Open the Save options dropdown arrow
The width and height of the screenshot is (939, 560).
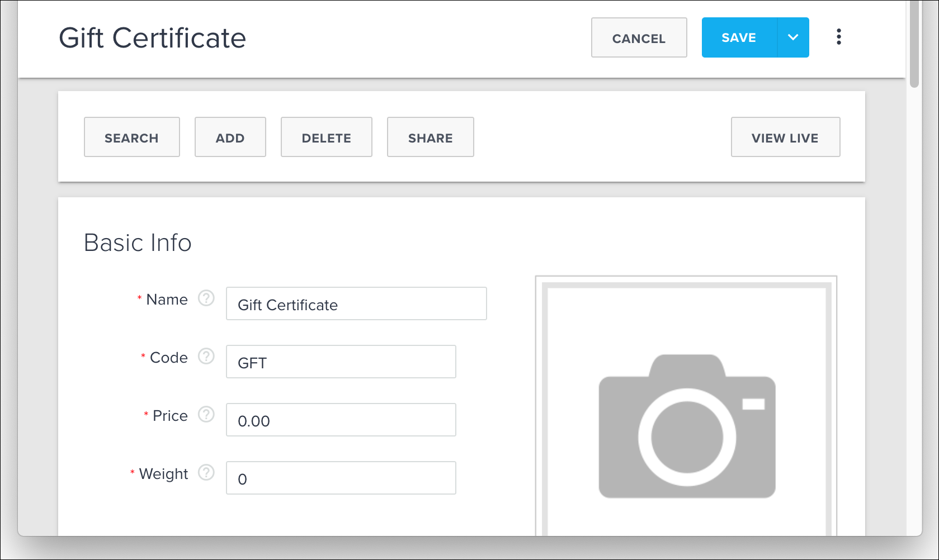pos(792,37)
